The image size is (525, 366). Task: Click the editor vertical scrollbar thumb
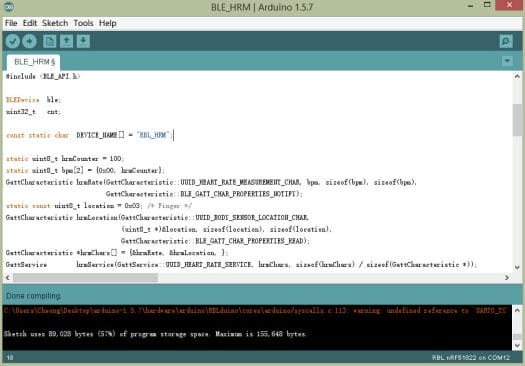click(517, 120)
